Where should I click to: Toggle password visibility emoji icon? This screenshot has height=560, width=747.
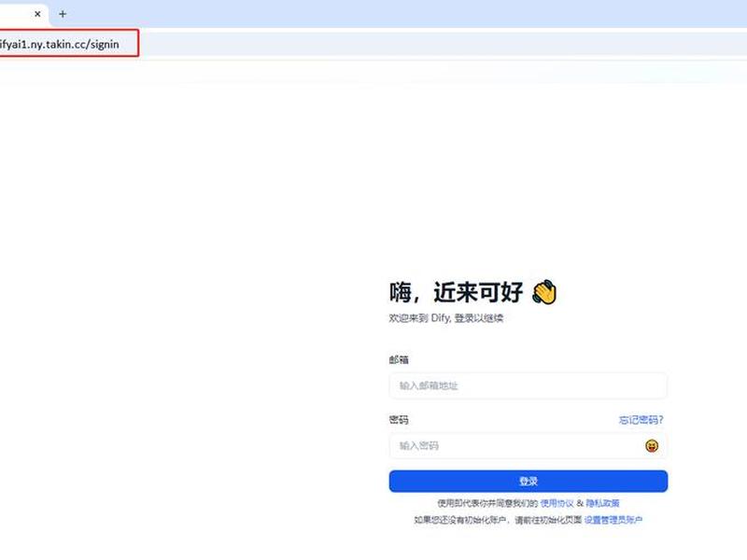[x=651, y=446]
